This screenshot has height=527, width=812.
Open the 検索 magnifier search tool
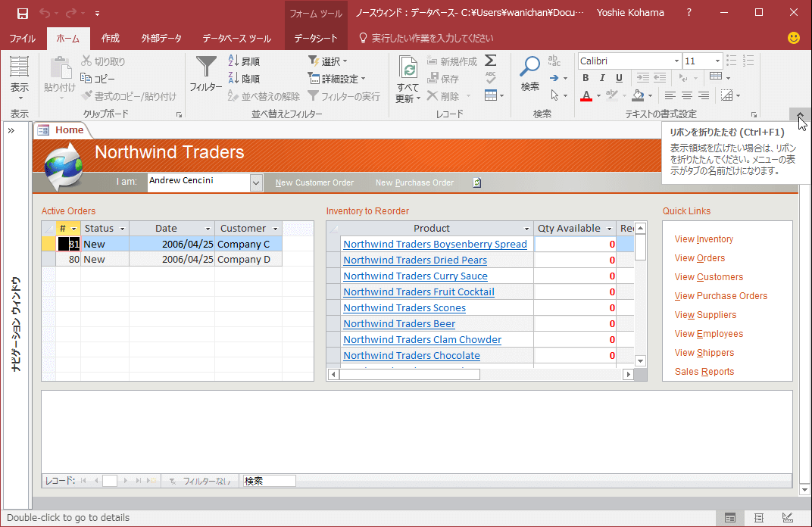(529, 74)
